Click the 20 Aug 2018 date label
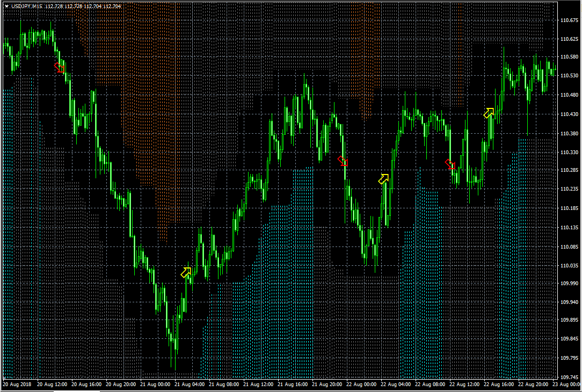582x392 pixels. 17,384
